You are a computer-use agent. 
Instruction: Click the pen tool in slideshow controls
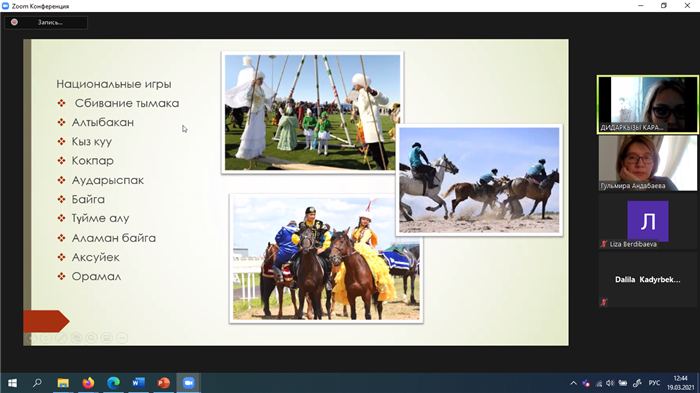[61, 338]
